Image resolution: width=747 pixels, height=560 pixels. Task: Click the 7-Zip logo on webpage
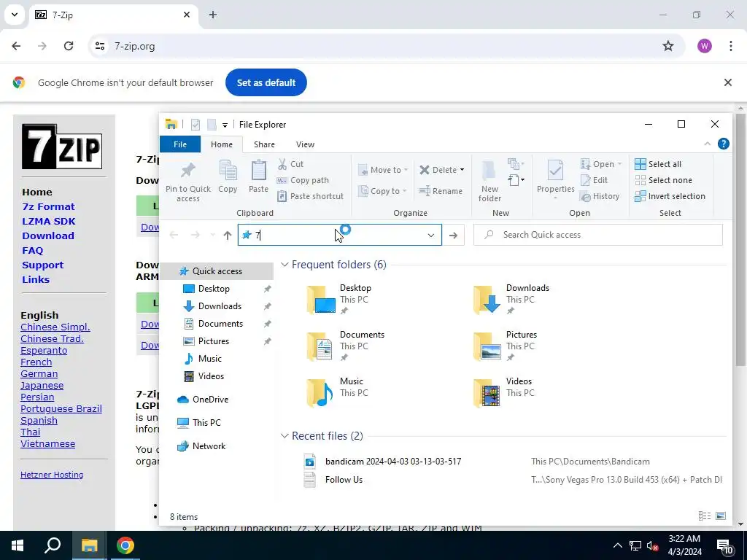[x=62, y=147]
